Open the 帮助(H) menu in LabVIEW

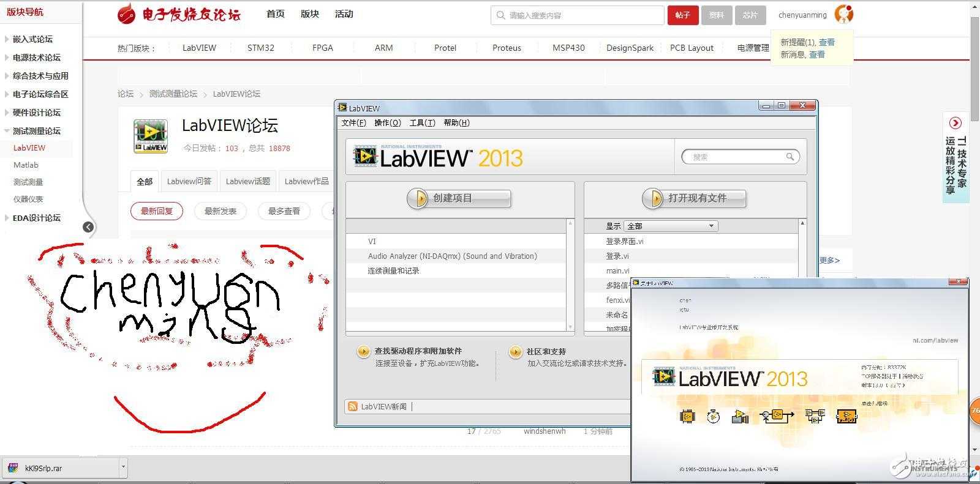pyautogui.click(x=456, y=123)
